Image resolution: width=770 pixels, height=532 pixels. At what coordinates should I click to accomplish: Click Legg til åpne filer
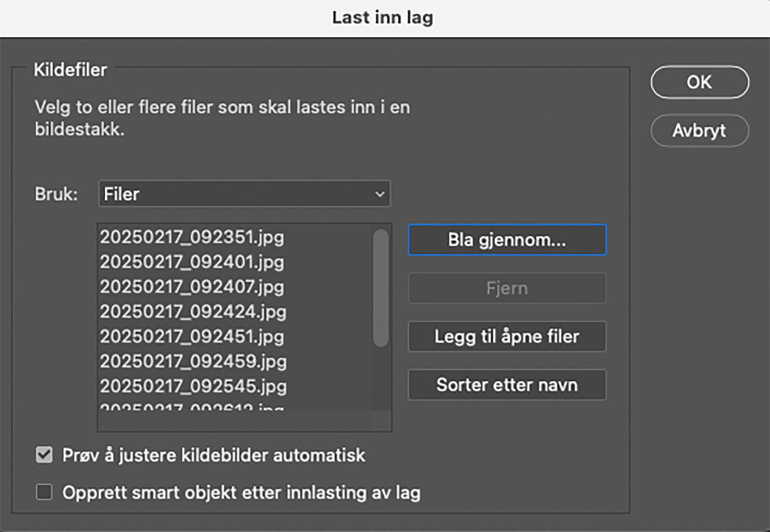507,337
